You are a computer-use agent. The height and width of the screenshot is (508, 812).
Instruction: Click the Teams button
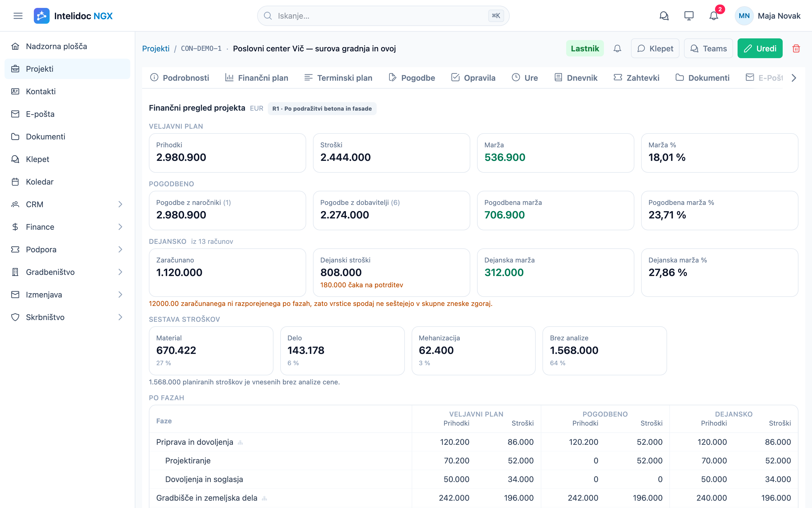(x=708, y=48)
